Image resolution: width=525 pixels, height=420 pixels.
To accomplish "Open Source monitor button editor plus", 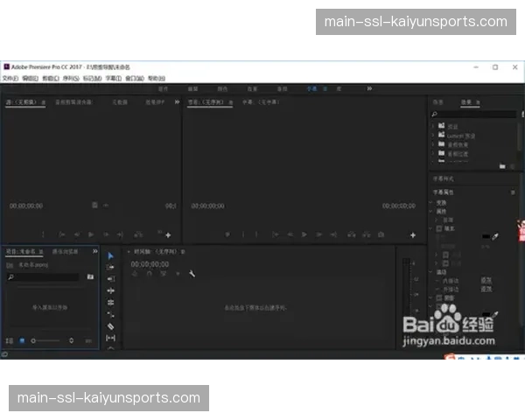I will 168,235.
